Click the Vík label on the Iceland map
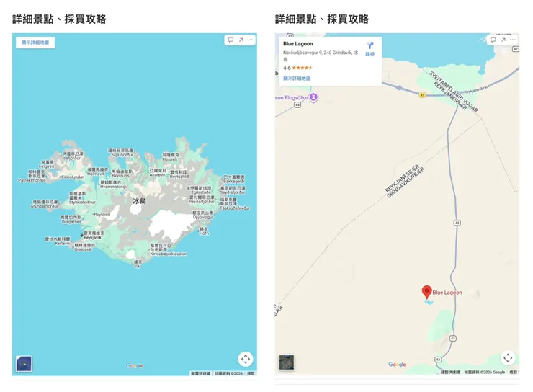The width and height of the screenshot is (533, 392). click(137, 266)
